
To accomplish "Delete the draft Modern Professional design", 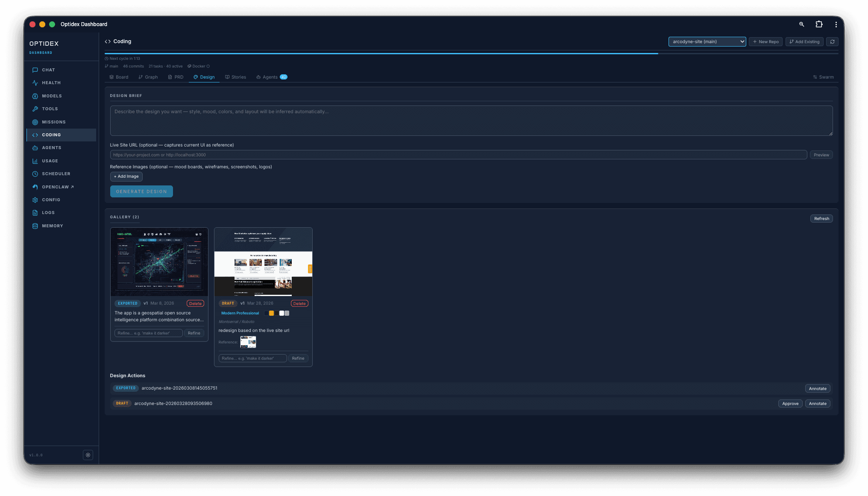I will [x=299, y=304].
